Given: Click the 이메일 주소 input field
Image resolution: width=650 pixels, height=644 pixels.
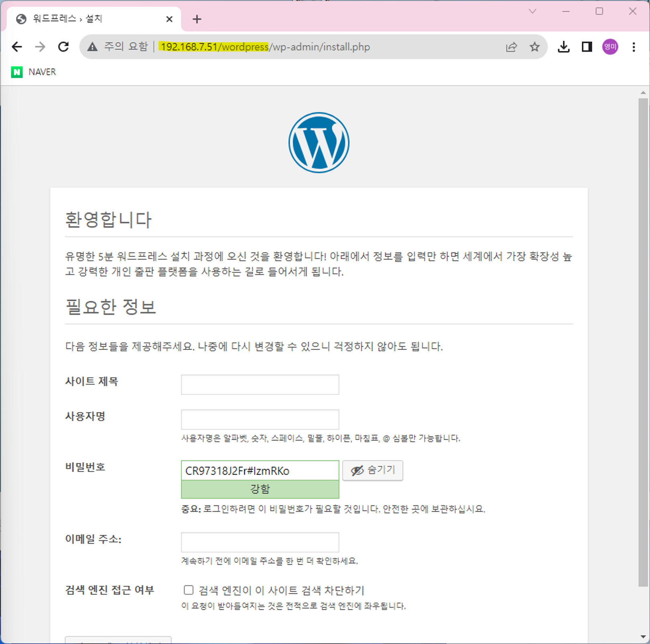Looking at the screenshot, I should [x=260, y=542].
